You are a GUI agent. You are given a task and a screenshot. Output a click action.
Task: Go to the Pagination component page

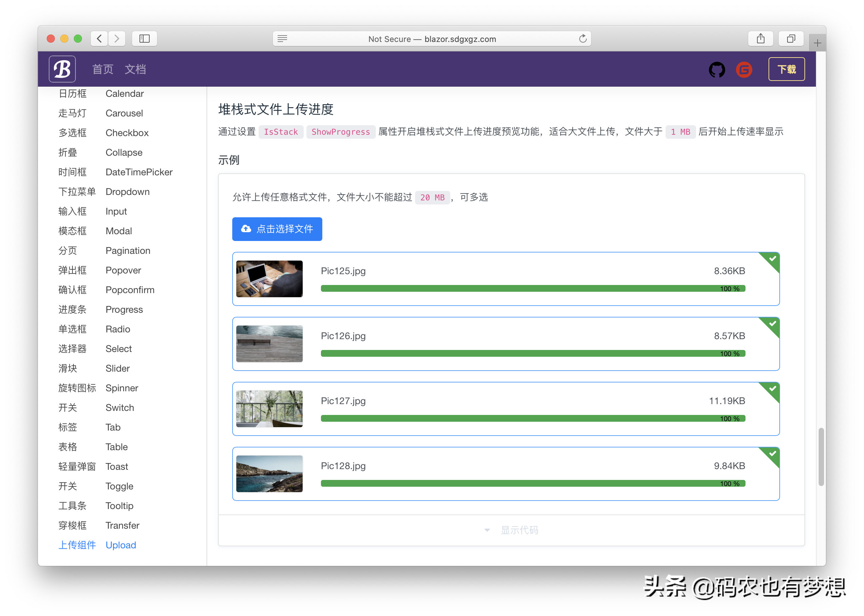pos(128,251)
